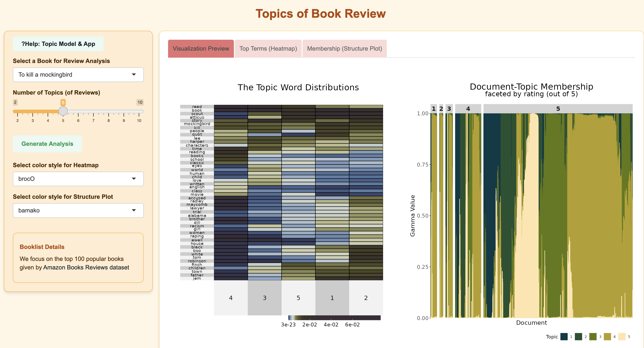Click the Topic 3 legend color swatch

(x=593, y=337)
